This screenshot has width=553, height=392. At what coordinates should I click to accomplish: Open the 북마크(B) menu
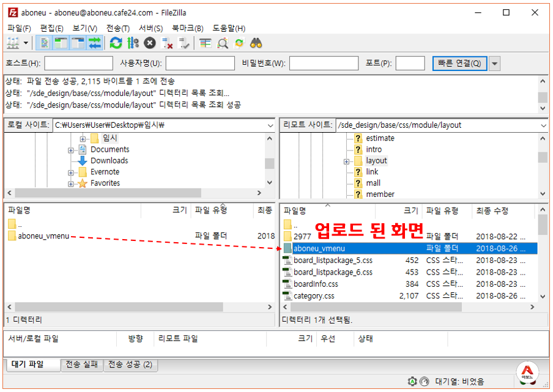[x=188, y=28]
